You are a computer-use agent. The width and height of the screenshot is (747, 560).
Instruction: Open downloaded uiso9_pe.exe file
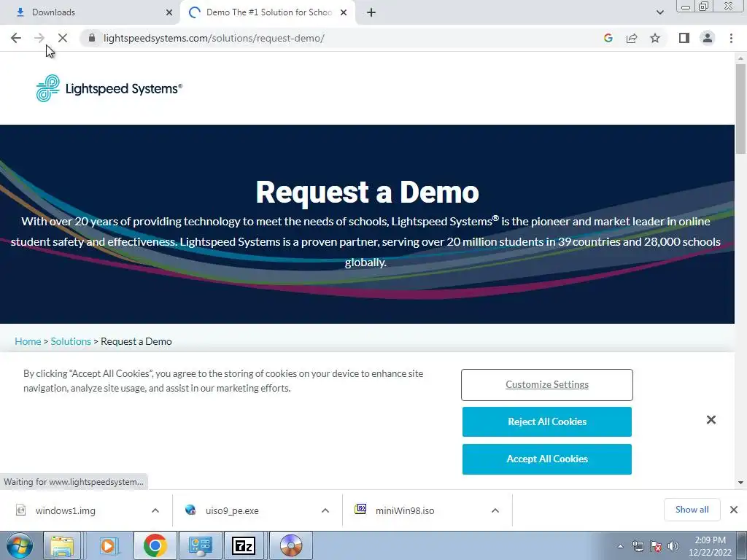tap(232, 510)
